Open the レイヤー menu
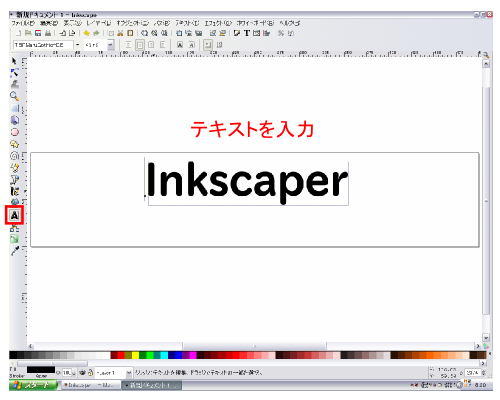The image size is (500, 400). (99, 23)
